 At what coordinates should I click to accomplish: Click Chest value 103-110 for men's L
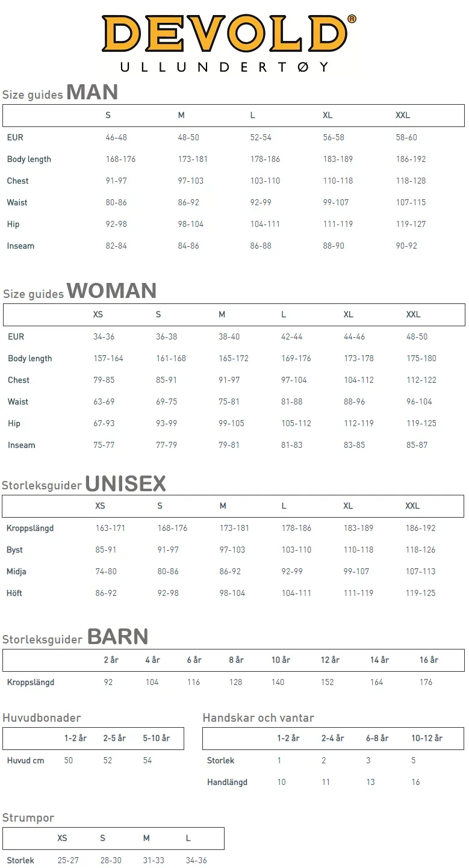tap(266, 181)
